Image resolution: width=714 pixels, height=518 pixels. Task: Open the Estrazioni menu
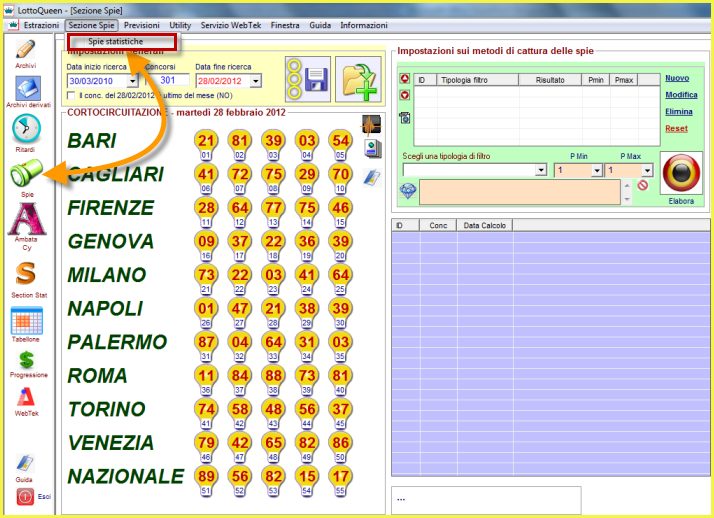(x=41, y=25)
